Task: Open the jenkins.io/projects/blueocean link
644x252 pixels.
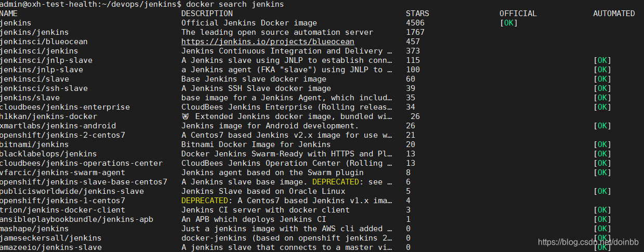Action: (268, 42)
